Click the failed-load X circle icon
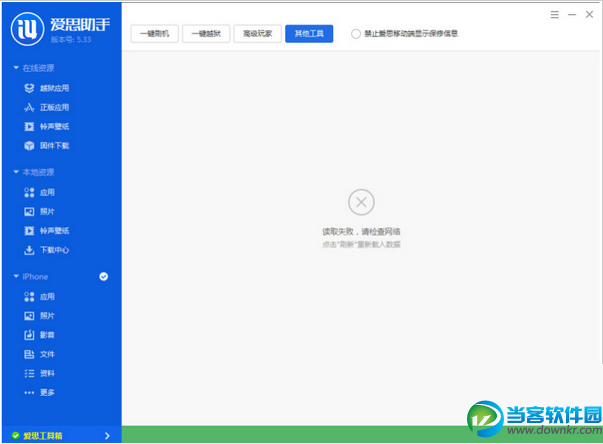Image resolution: width=603 pixels, height=444 pixels. 361,202
